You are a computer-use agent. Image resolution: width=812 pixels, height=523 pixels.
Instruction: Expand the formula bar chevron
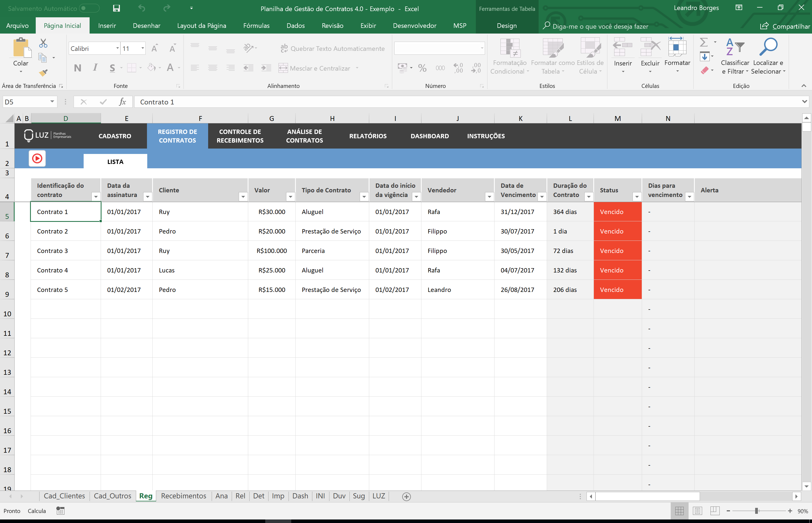(804, 101)
